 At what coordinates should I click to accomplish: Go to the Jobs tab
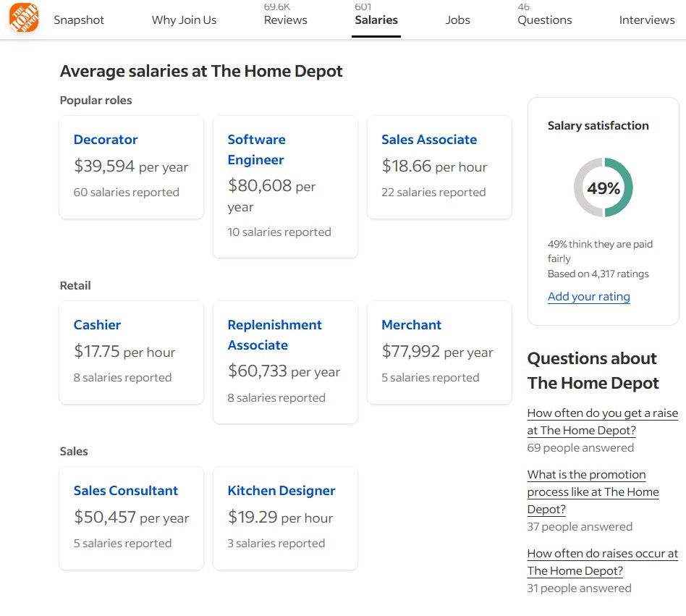457,20
